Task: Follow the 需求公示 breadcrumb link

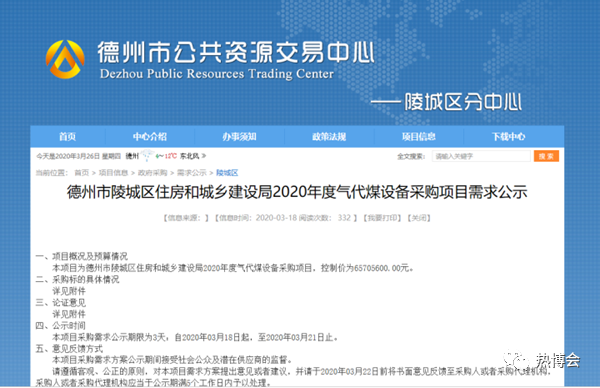Action: pos(191,173)
